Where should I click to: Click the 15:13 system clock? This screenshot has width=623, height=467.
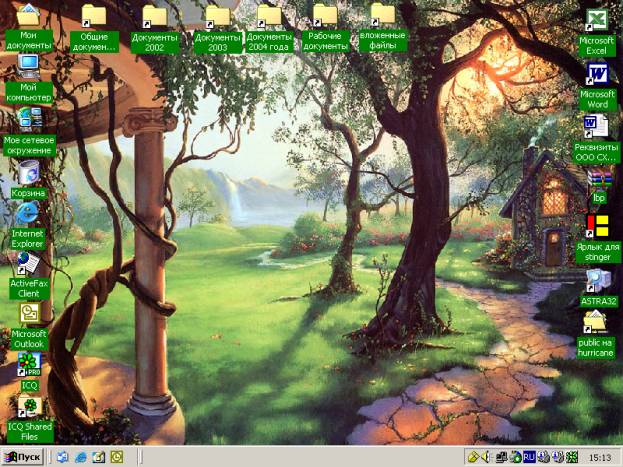[x=600, y=457]
